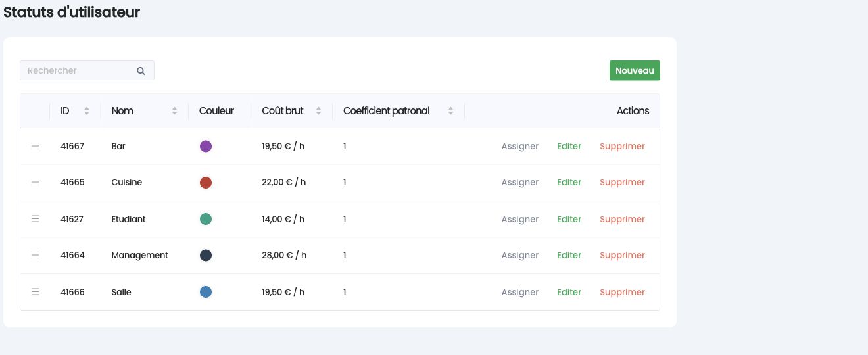Click the Coefficient patronal header label
Screen dimensions: 868x355
387,111
